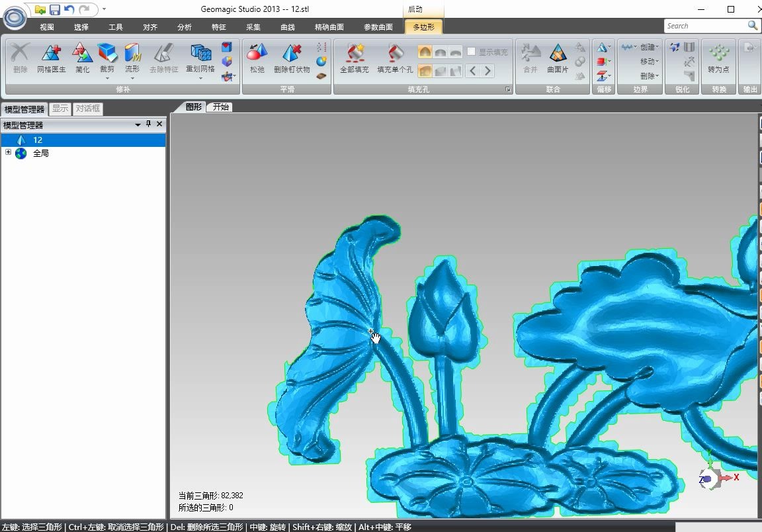Open the 创建 dropdown in 边界 group
Screen dimensions: 762x532
[x=650, y=48]
